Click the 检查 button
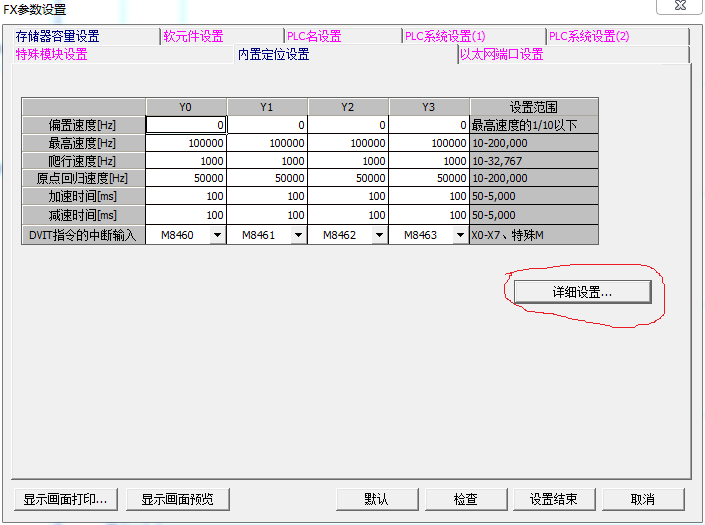This screenshot has height=525, width=705. pyautogui.click(x=465, y=499)
